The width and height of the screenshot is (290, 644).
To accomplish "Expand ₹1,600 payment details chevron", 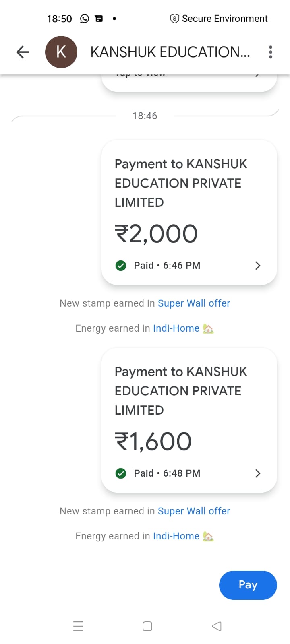I will point(258,473).
